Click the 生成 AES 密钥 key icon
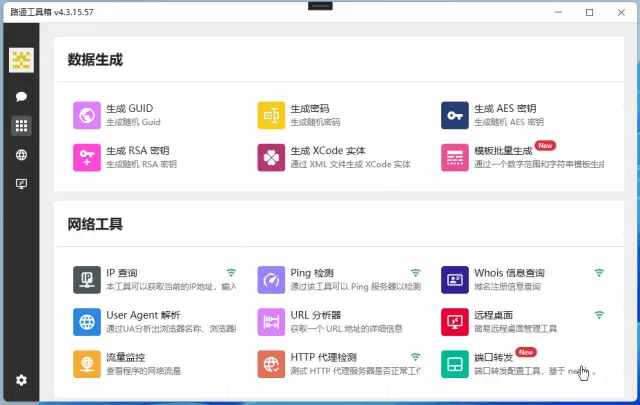The height and width of the screenshot is (405, 640). (455, 116)
